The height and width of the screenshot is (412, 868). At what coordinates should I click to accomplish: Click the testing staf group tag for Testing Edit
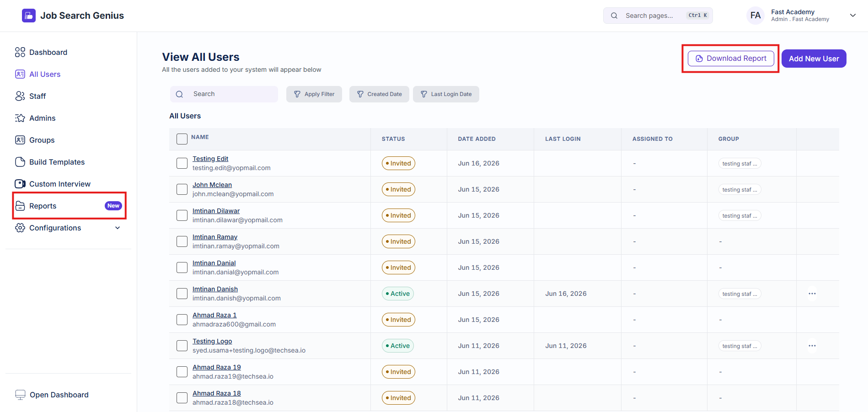click(739, 164)
